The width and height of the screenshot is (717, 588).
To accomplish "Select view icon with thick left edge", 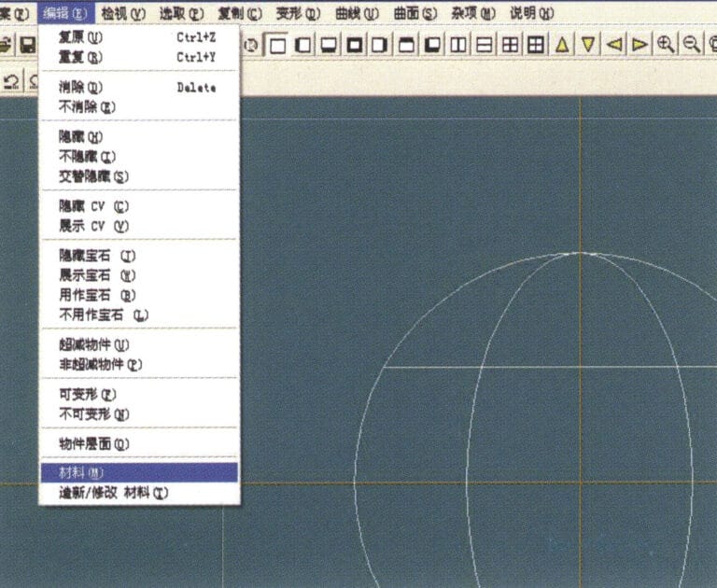I will 303,45.
